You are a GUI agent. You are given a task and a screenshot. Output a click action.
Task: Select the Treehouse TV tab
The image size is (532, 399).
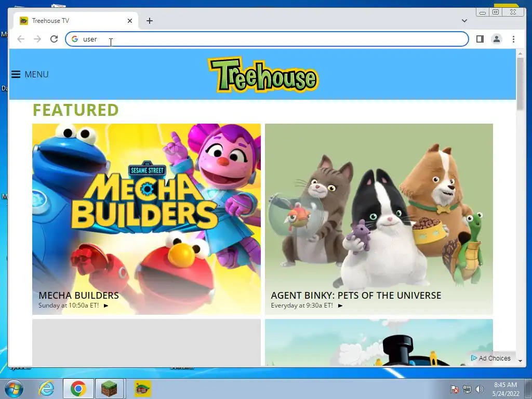coord(76,21)
